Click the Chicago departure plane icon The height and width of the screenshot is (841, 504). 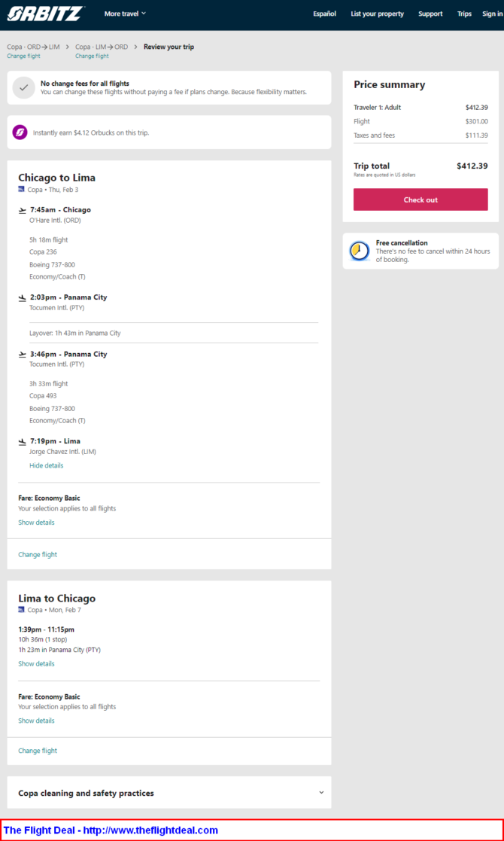(x=23, y=210)
